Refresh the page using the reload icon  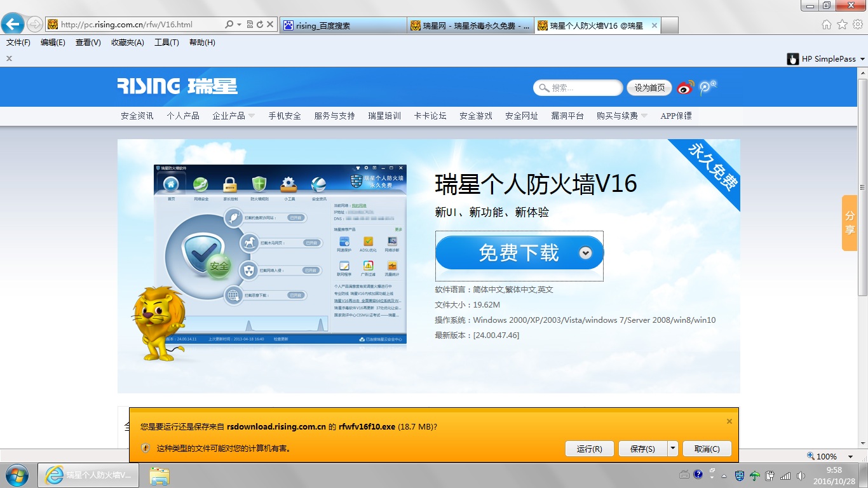259,25
